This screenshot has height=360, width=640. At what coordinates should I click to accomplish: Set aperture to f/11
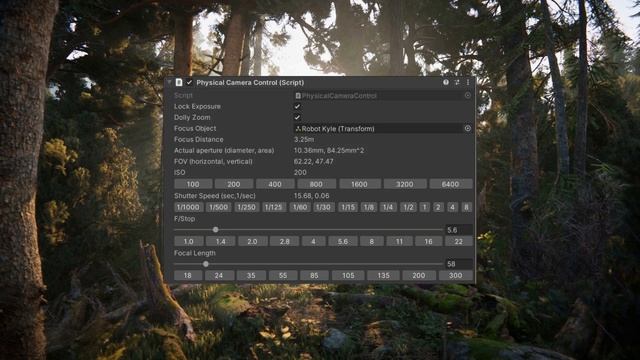click(399, 242)
